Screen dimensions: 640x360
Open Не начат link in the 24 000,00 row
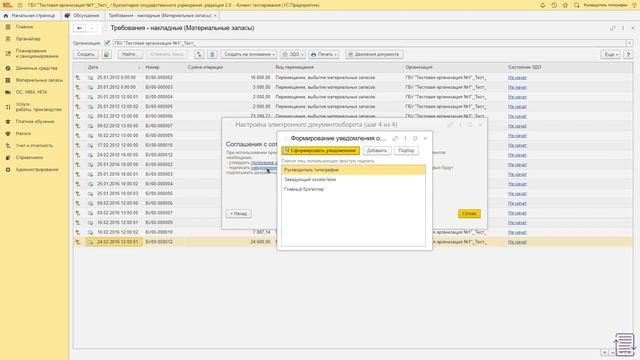pos(518,242)
